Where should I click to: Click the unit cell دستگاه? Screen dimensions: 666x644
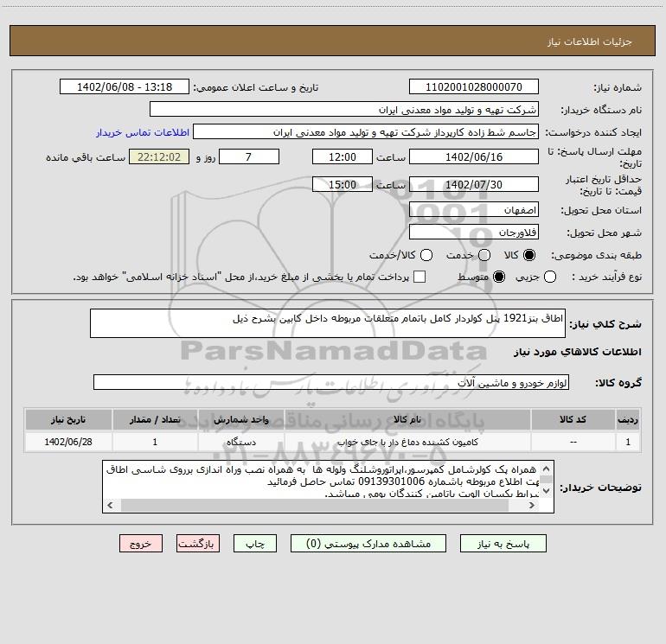click(241, 442)
